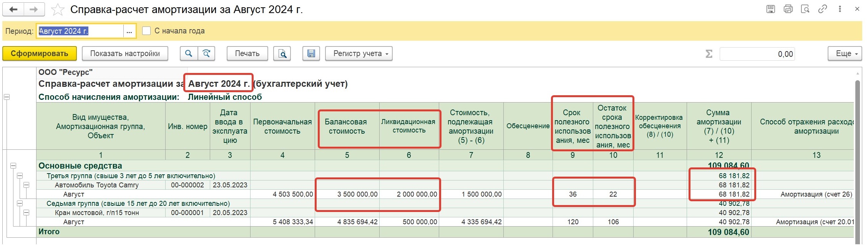Collapse the Автомобиль Toyota Camry node
The width and height of the screenshot is (868, 245).
coord(26,185)
